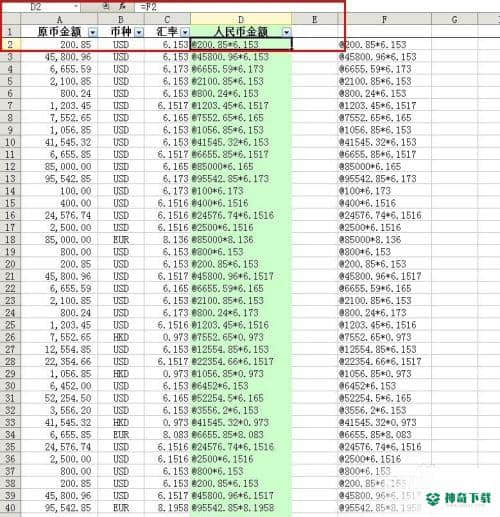Image resolution: width=500 pixels, height=517 pixels.
Task: Select column E header
Action: [314, 19]
